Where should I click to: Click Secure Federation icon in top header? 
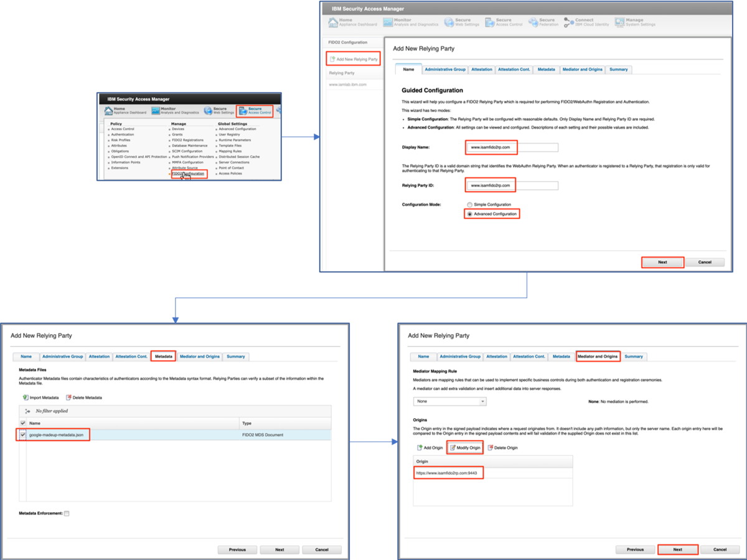pos(533,22)
